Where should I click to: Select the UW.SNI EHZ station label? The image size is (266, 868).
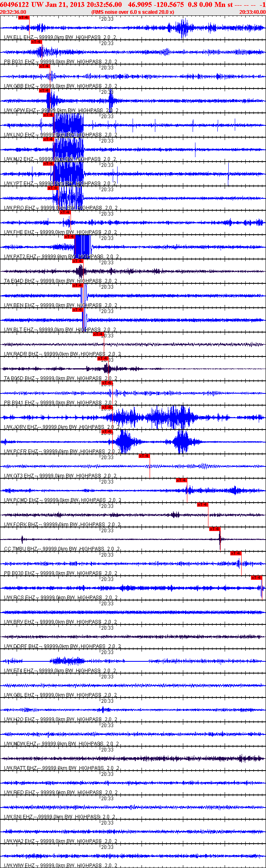click(19, 817)
